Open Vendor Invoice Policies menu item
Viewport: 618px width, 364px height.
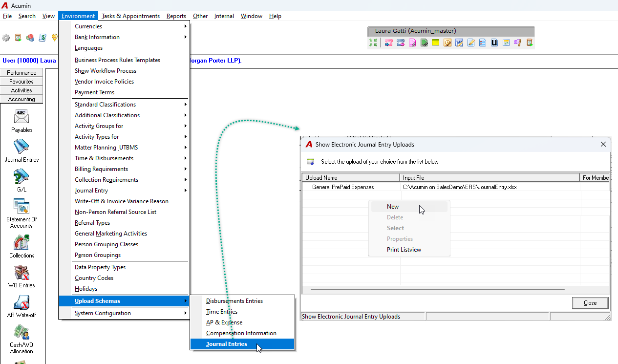[124, 82]
